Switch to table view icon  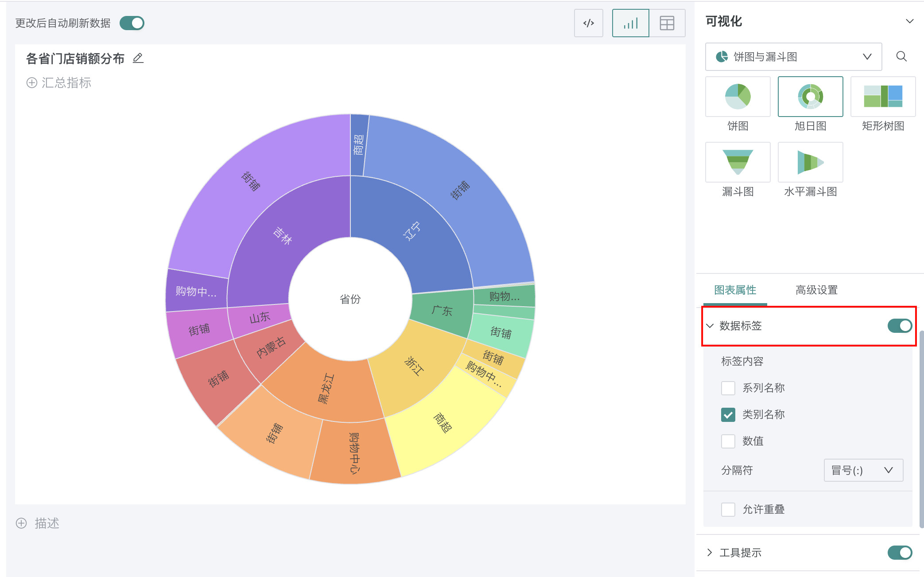pyautogui.click(x=667, y=23)
